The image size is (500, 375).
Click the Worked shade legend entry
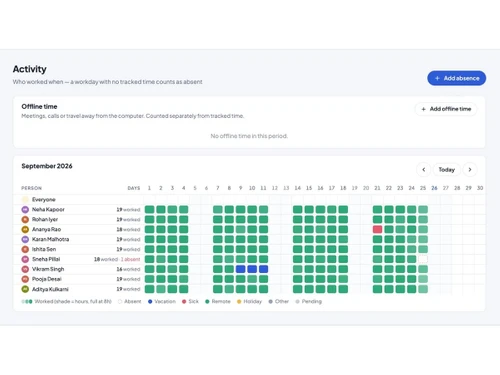click(x=66, y=301)
